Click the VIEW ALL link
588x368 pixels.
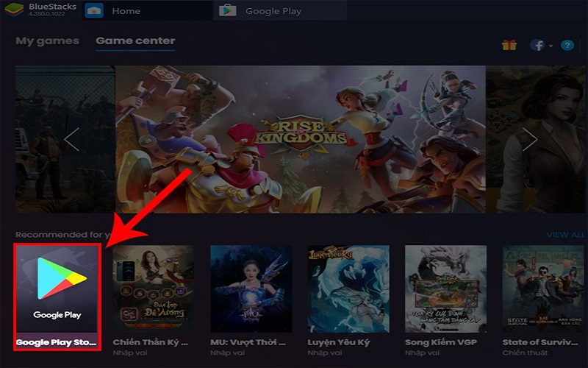coord(565,235)
